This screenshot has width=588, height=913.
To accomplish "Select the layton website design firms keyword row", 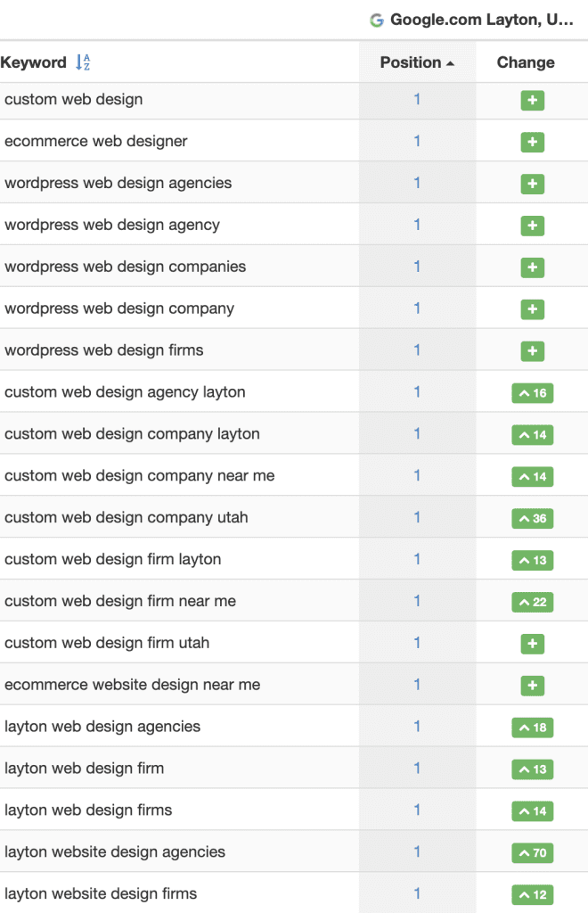I will 101,893.
